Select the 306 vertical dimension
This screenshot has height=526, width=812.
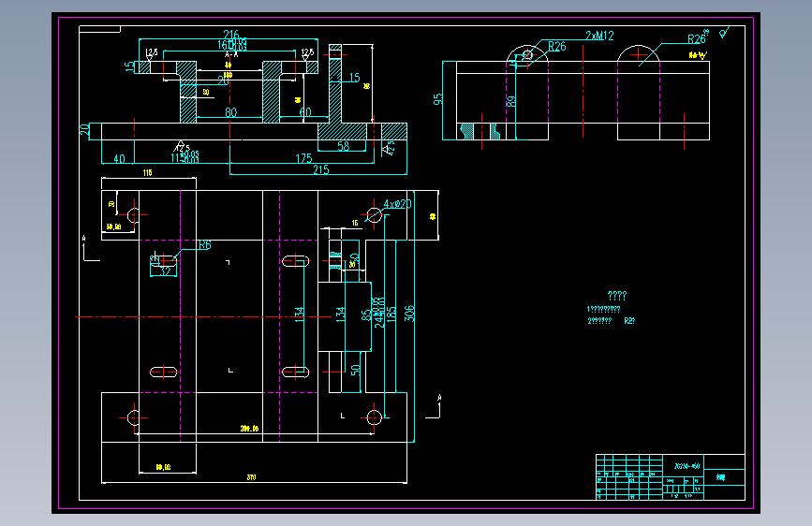(x=409, y=314)
